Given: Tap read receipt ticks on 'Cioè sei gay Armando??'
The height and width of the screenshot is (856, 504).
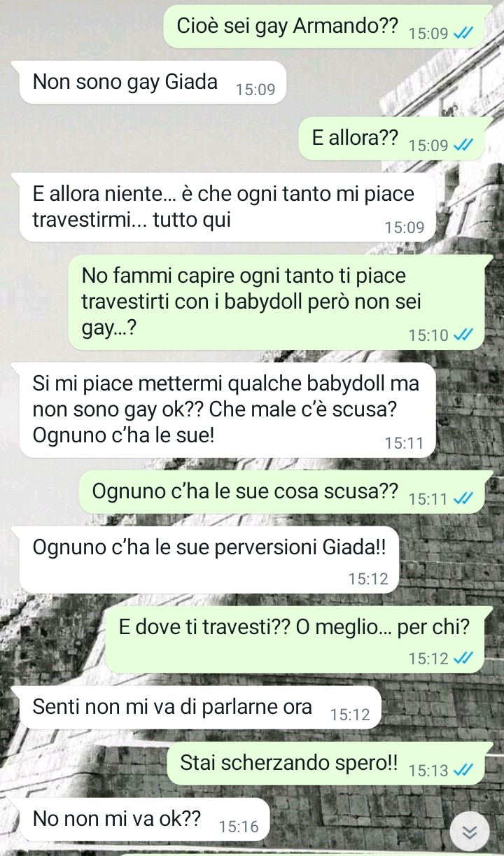Looking at the screenshot, I should 463,33.
